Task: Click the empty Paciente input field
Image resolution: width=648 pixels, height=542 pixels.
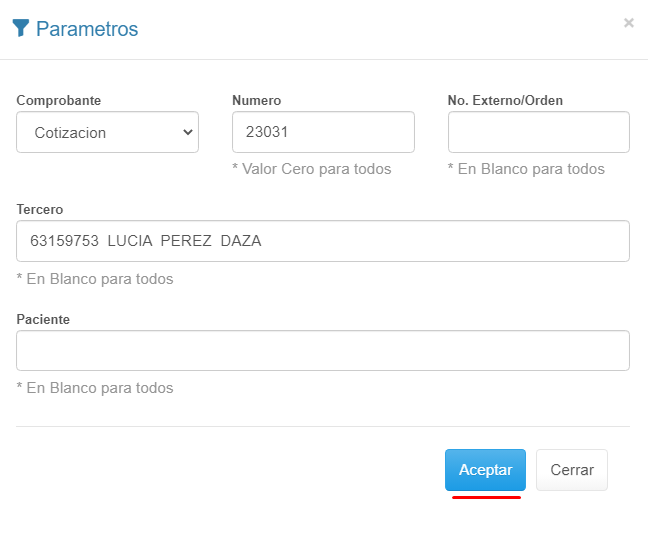Action: tap(323, 351)
